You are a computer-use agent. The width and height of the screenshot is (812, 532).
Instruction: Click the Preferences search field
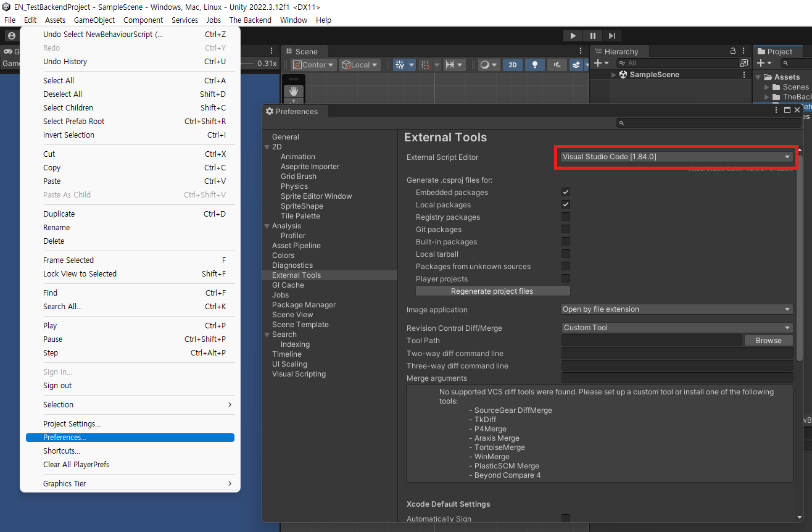click(x=708, y=123)
